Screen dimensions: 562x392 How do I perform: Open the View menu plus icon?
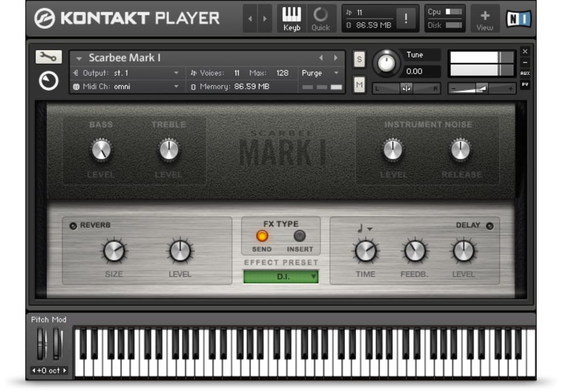point(485,19)
